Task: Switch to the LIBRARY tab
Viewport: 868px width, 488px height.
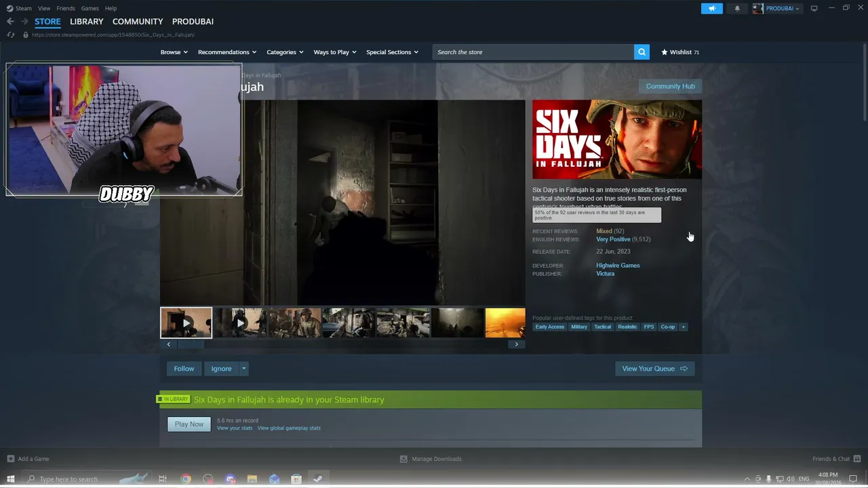Action: point(87,22)
